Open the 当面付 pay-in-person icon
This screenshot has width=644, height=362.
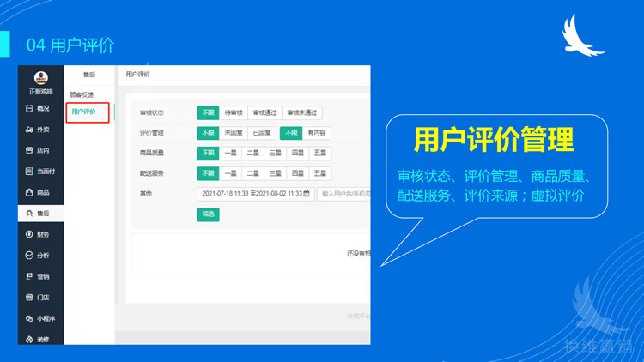pos(29,172)
